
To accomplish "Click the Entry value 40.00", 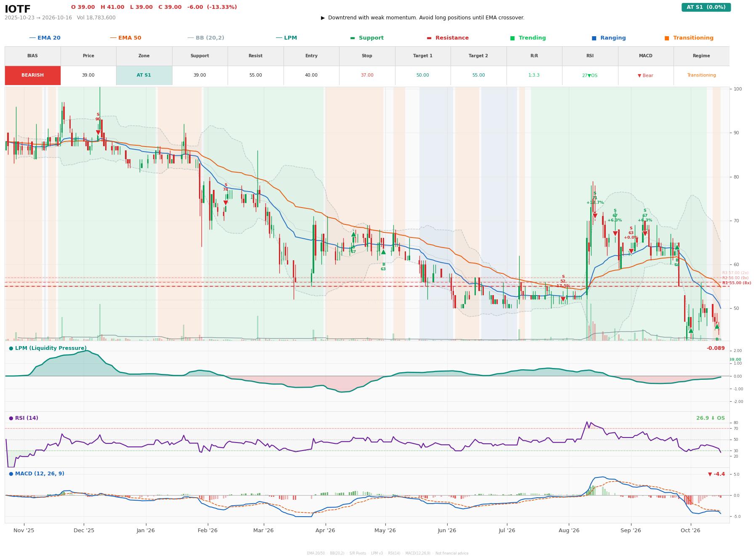I will [x=311, y=75].
